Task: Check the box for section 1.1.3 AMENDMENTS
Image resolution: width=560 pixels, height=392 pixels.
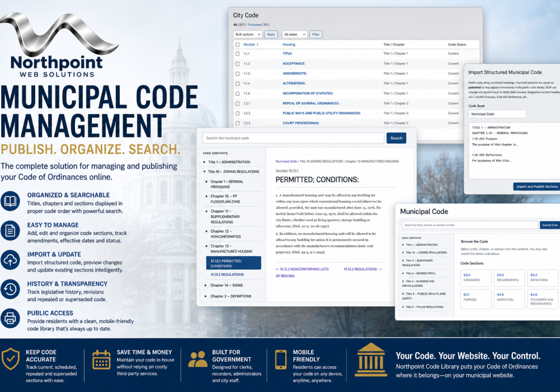Action: pos(237,73)
